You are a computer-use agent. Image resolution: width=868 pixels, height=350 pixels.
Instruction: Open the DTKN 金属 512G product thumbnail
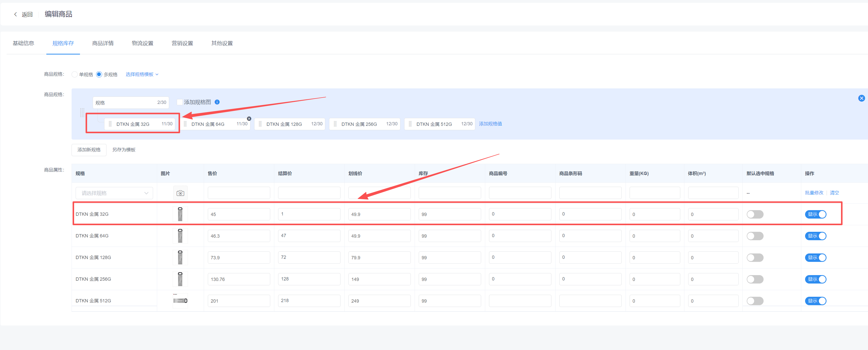point(180,301)
